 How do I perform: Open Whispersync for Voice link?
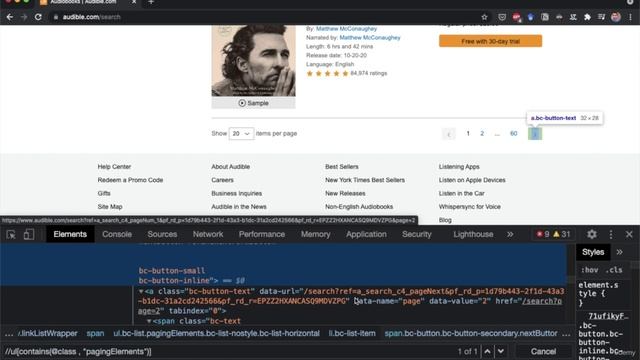point(469,207)
